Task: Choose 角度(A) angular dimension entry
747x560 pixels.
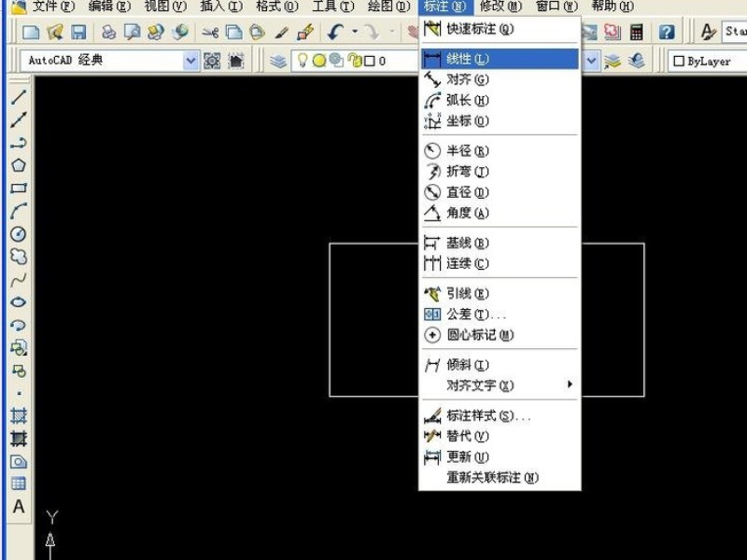Action: pyautogui.click(x=500, y=213)
